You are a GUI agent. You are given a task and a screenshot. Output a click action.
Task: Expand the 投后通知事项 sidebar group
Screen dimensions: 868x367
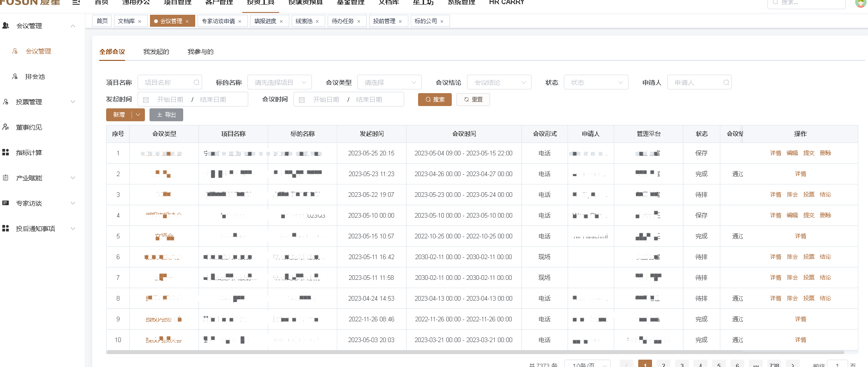coord(72,229)
